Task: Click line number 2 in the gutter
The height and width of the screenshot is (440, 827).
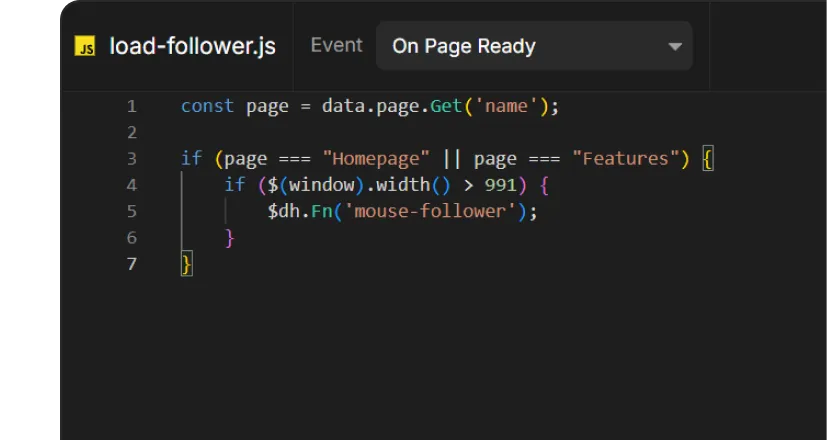Action: (x=132, y=132)
